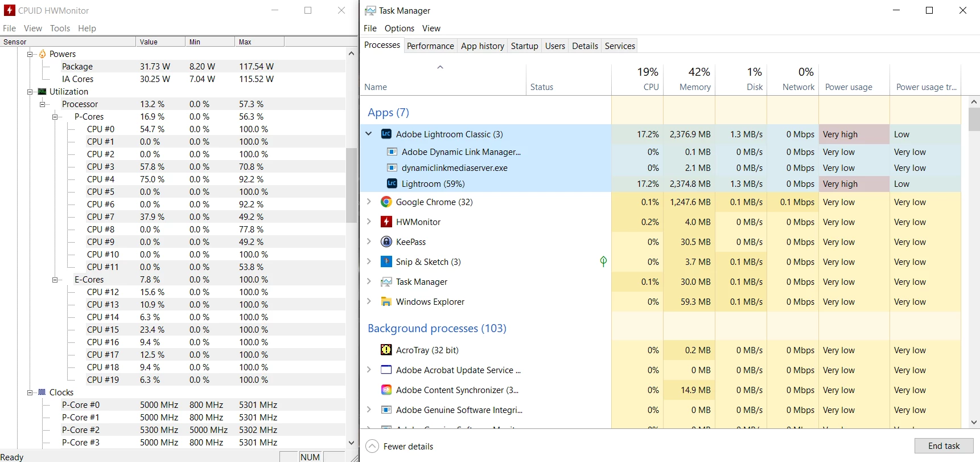Click the Adobe Content Synchronizer icon
Screen dimensions: 980x462
386,390
